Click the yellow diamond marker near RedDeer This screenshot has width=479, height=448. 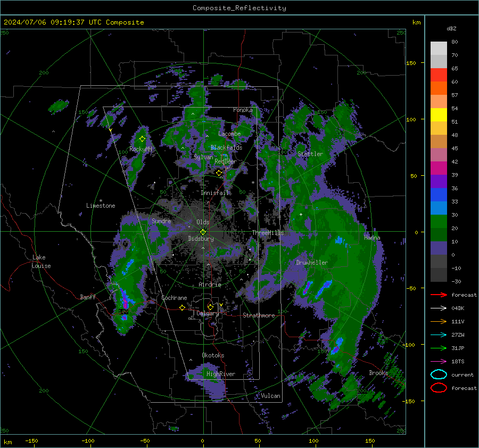(x=219, y=173)
